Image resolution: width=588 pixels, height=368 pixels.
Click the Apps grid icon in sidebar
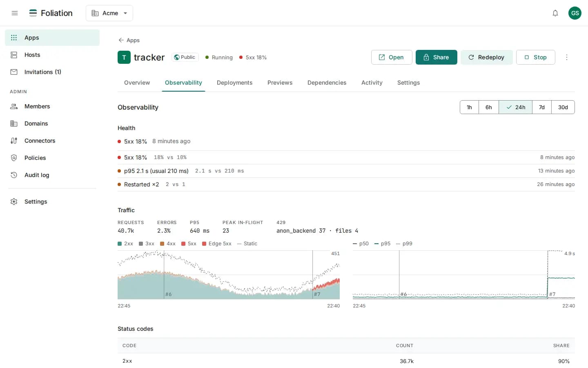pyautogui.click(x=14, y=38)
